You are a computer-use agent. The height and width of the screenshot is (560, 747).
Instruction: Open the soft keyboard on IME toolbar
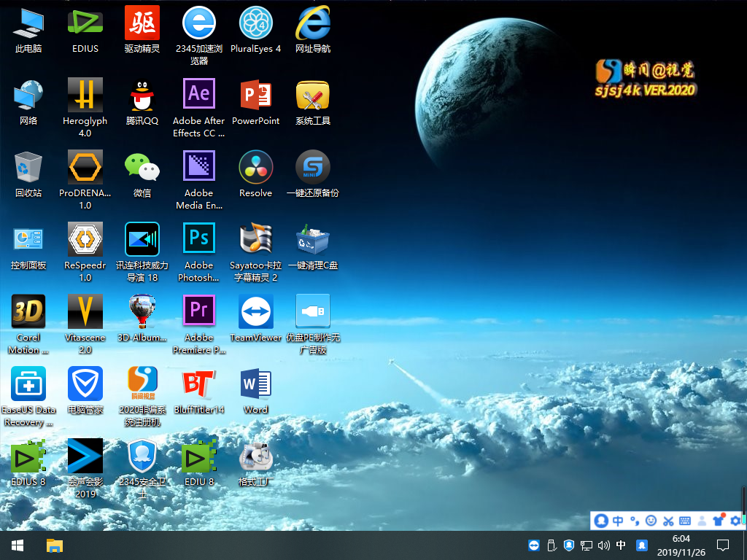(x=685, y=521)
